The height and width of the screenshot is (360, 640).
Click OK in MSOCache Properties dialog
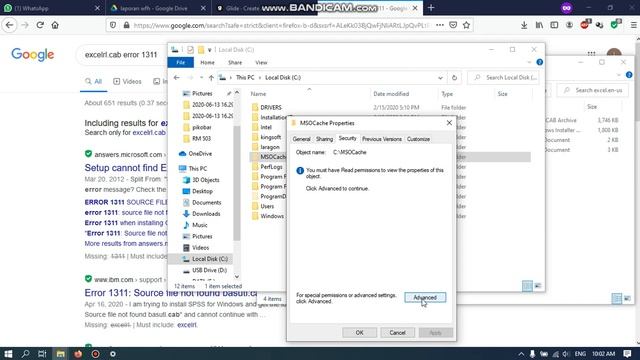click(x=359, y=333)
